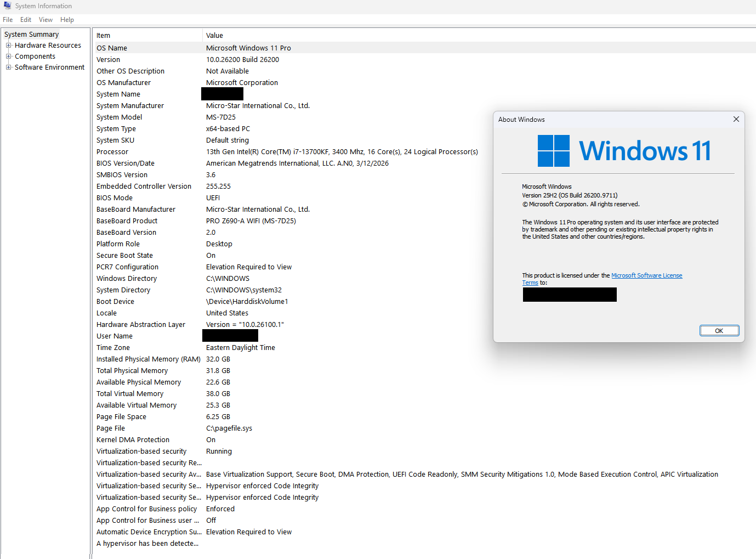Open the Microsoft Software License Terms link
This screenshot has width=756, height=559.
point(647,275)
